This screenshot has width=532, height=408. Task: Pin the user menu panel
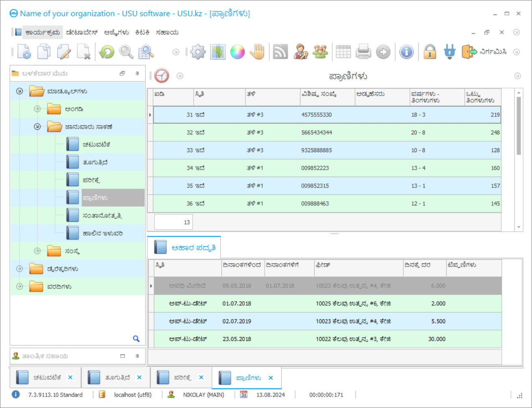137,73
